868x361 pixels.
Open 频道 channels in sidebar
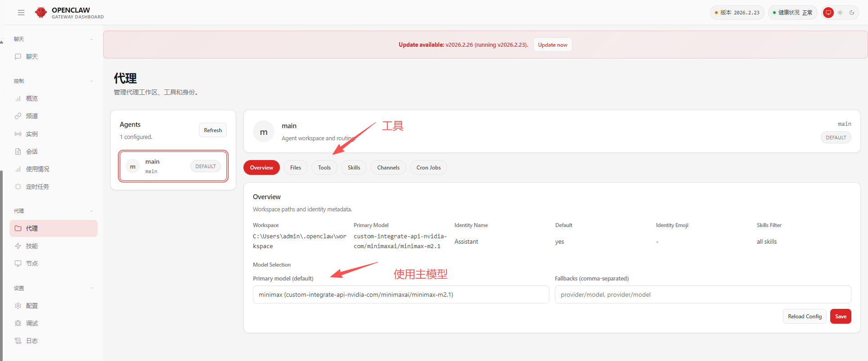point(53,116)
